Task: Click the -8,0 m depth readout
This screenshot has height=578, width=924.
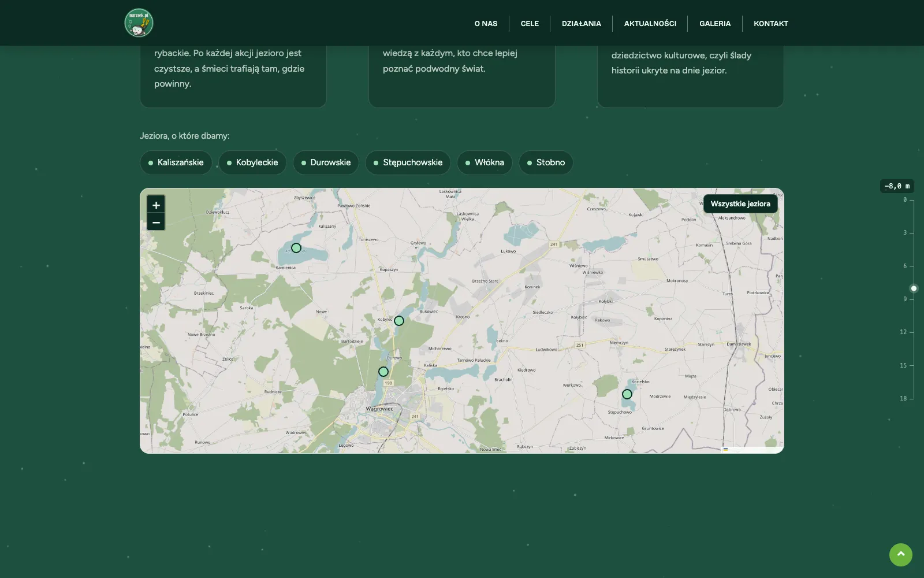Action: (897, 186)
